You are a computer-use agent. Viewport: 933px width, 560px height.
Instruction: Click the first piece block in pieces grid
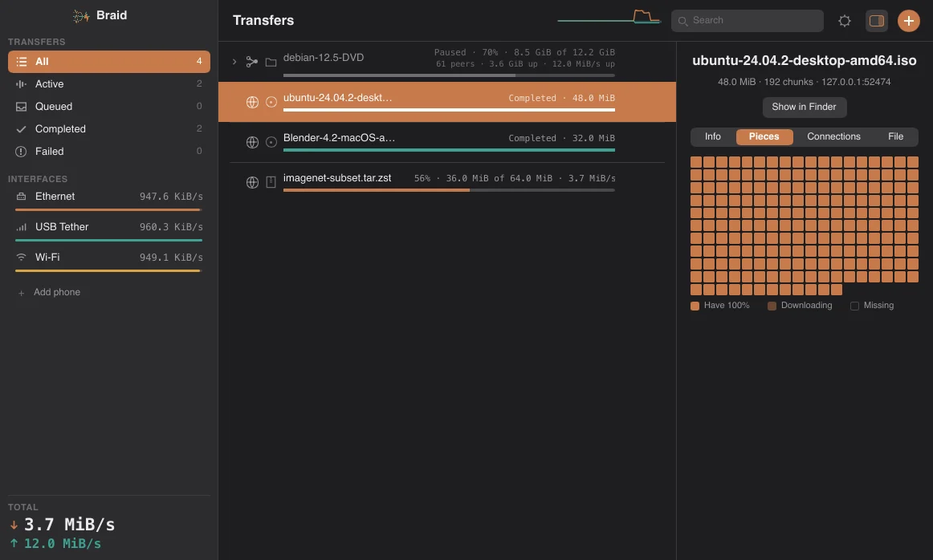695,162
